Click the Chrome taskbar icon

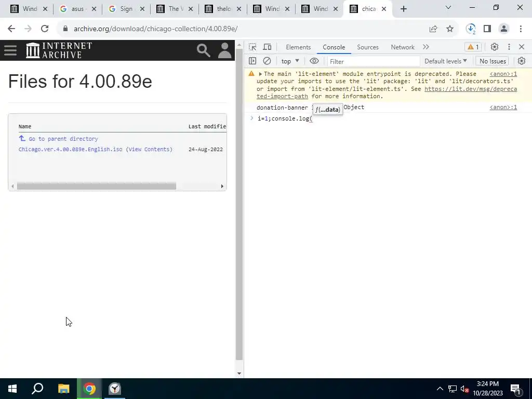point(89,389)
